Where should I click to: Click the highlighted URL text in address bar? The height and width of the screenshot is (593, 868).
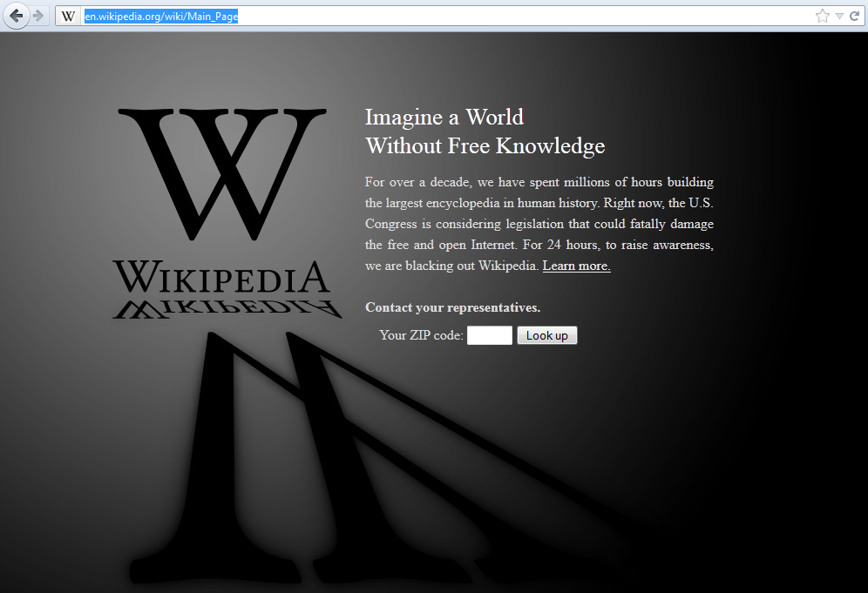[161, 16]
